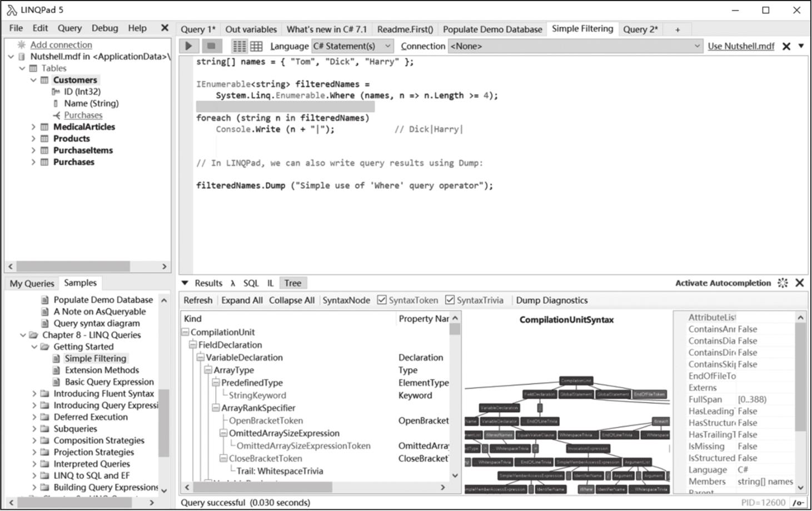Image resolution: width=812 pixels, height=511 pixels.
Task: Click the Use Nutshell.mdf link
Action: 741,46
